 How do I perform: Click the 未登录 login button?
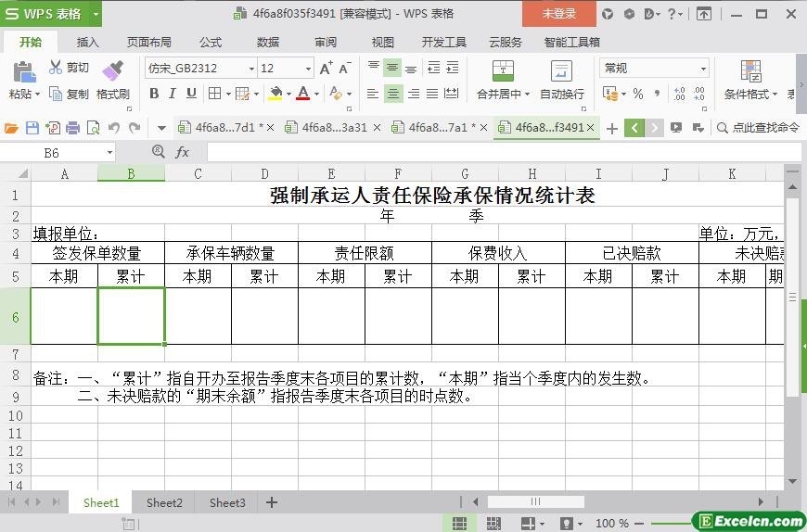[x=559, y=14]
